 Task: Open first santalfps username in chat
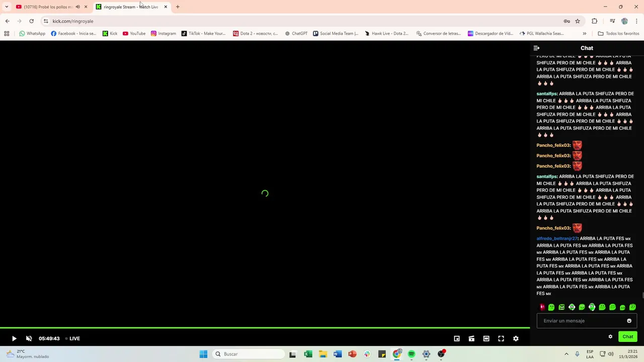pyautogui.click(x=546, y=94)
